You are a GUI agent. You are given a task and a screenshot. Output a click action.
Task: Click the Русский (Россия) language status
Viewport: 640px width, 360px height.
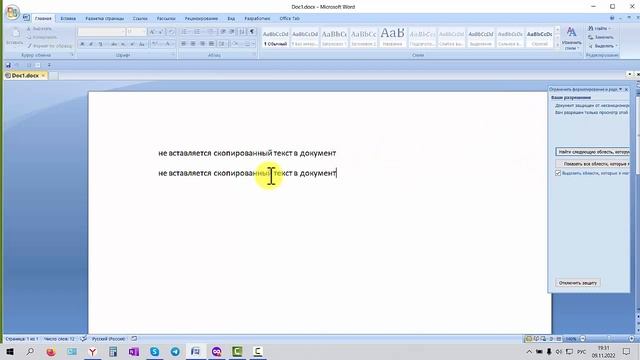[x=108, y=339]
